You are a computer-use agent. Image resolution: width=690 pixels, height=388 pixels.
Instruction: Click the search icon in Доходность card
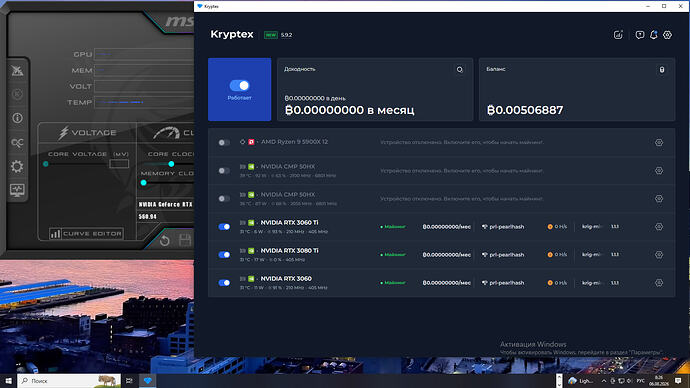pyautogui.click(x=459, y=70)
